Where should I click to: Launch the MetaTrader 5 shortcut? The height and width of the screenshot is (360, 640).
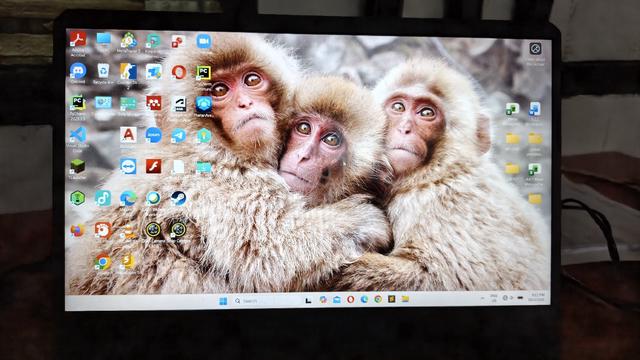coord(128,40)
